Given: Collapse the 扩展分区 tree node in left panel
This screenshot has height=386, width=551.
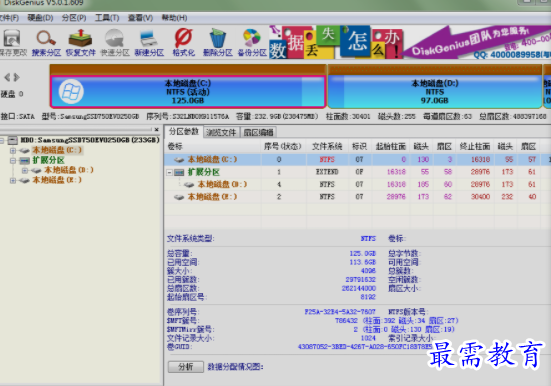Looking at the screenshot, I should pyautogui.click(x=13, y=161).
